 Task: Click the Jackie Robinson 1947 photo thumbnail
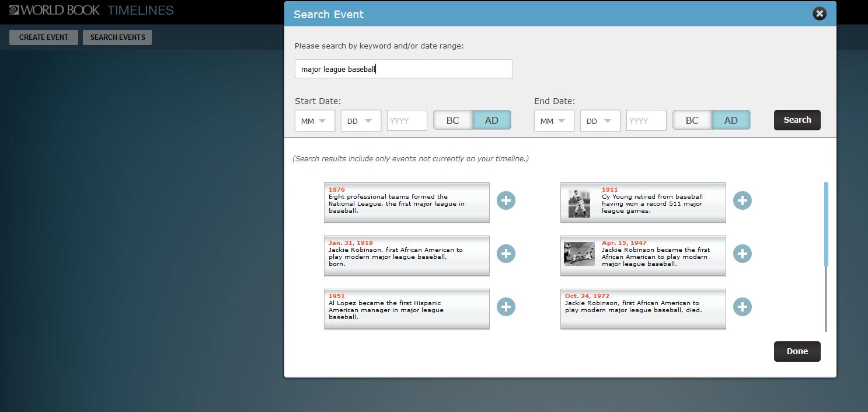(x=579, y=254)
